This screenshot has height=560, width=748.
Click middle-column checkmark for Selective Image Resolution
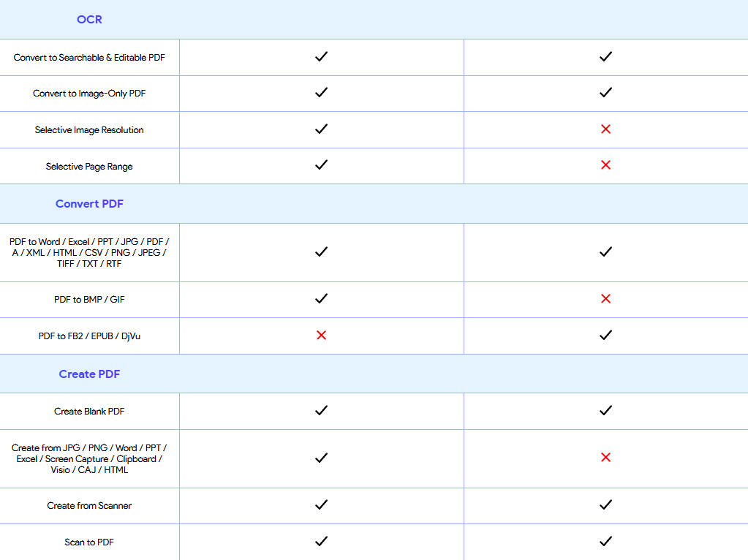[322, 129]
